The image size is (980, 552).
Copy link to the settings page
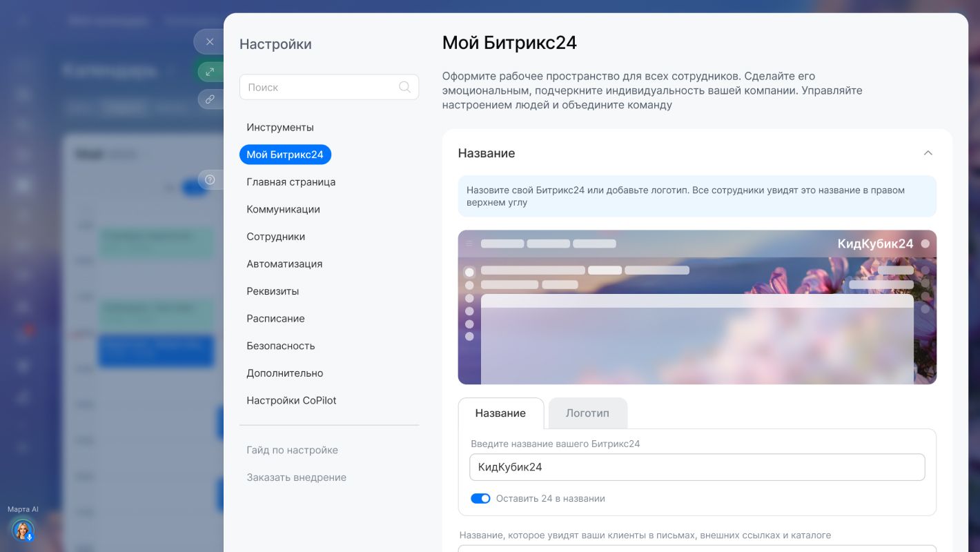210,99
